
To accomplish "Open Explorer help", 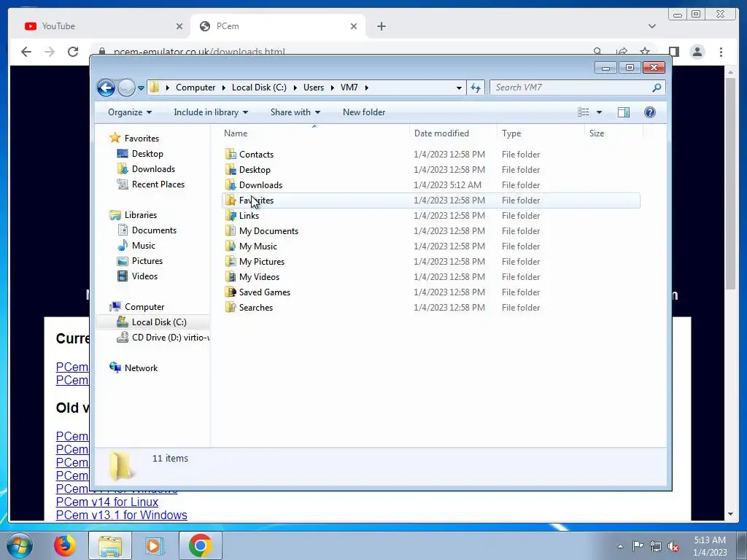I will pyautogui.click(x=650, y=112).
